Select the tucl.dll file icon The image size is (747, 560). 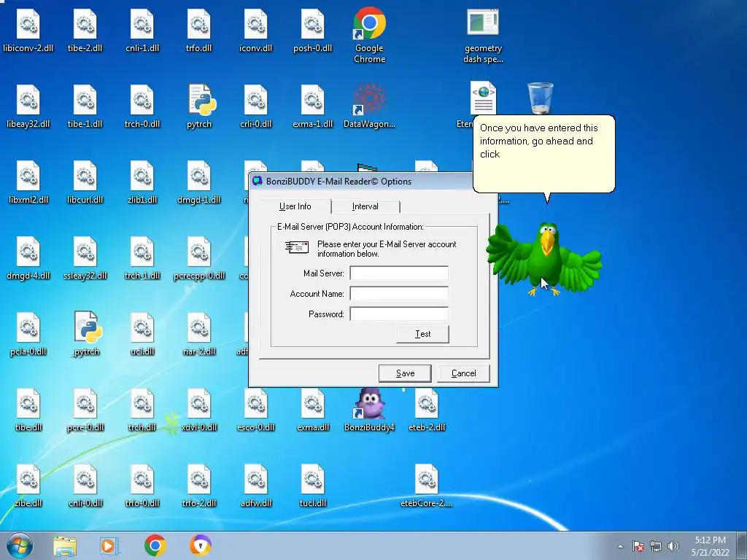coord(312,485)
